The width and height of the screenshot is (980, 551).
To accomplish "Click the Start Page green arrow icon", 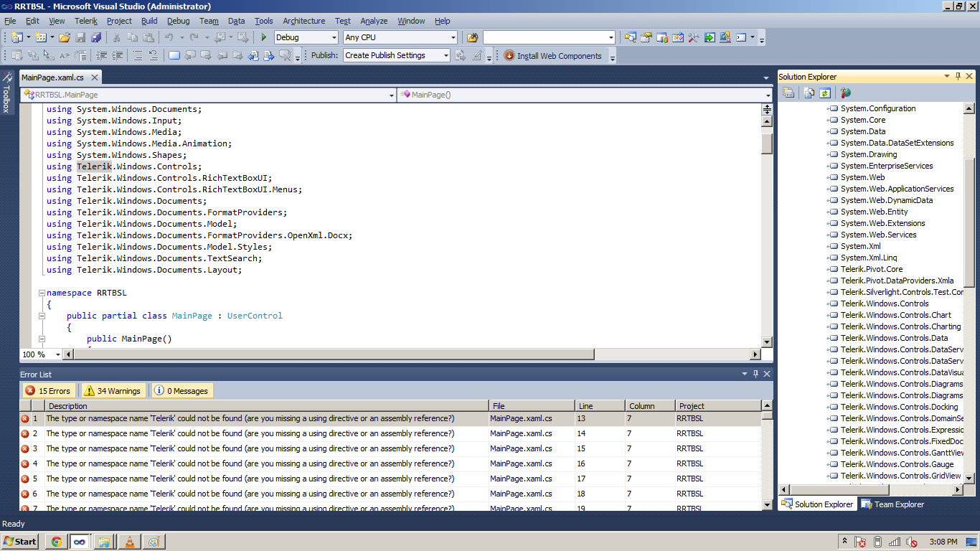I will coord(710,37).
